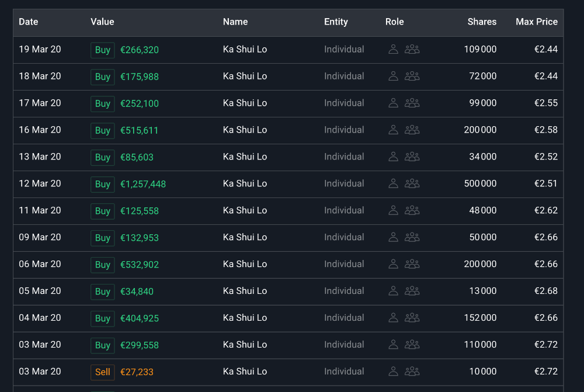584x392 pixels.
Task: Sort by the Shares column header
Action: pos(482,22)
